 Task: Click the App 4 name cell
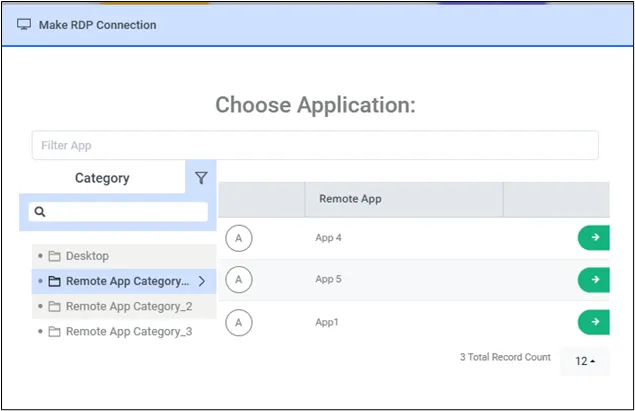pyautogui.click(x=328, y=238)
